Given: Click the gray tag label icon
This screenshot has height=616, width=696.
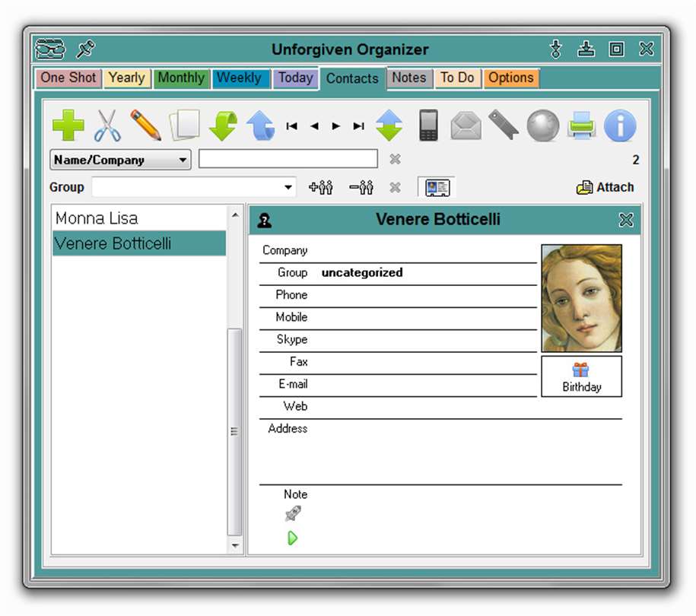Looking at the screenshot, I should [504, 125].
